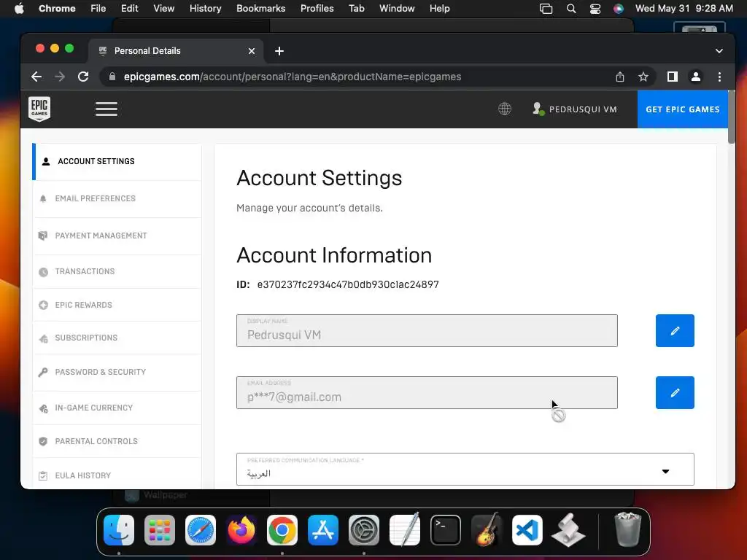747x560 pixels.
Task: Launch Firefox from the Dock
Action: [241, 529]
